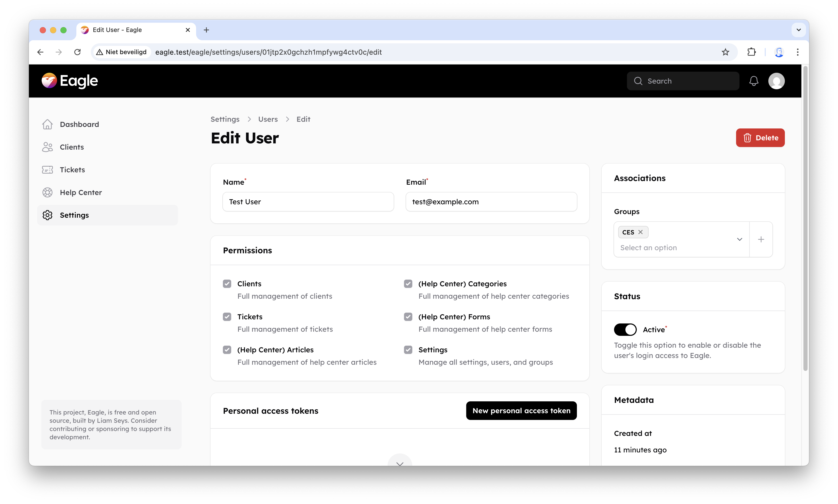Open the user avatar menu
The image size is (838, 504).
[x=776, y=81]
